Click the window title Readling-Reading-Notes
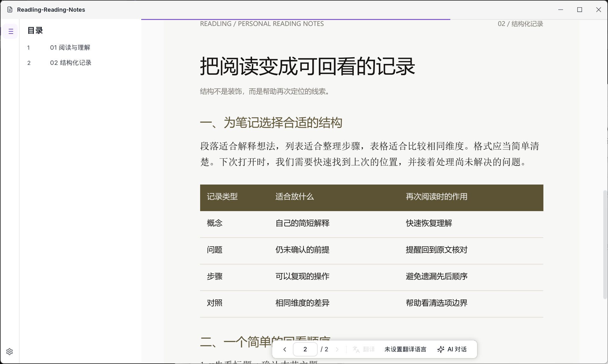 tap(51, 10)
